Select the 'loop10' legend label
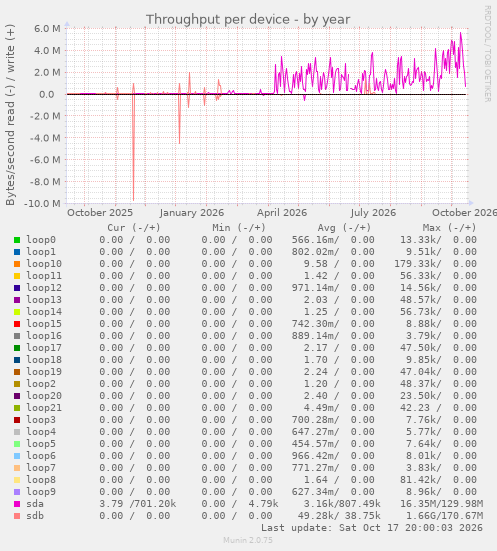 coord(44,264)
